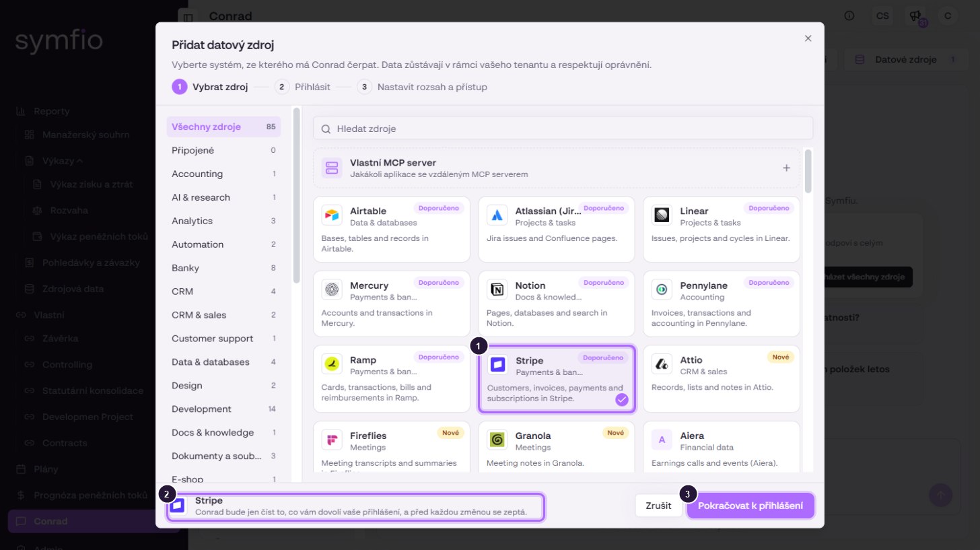The image size is (980, 550).
Task: Show the Všechny zdroje category
Action: [x=223, y=127]
